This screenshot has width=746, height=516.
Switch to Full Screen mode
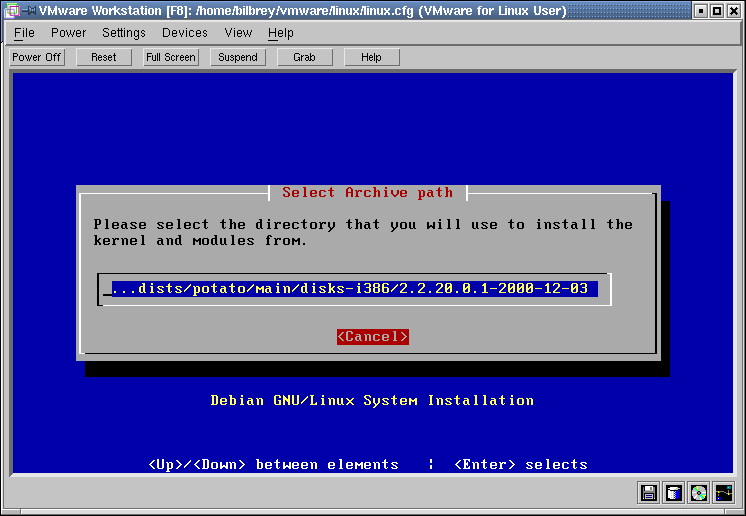click(x=171, y=57)
